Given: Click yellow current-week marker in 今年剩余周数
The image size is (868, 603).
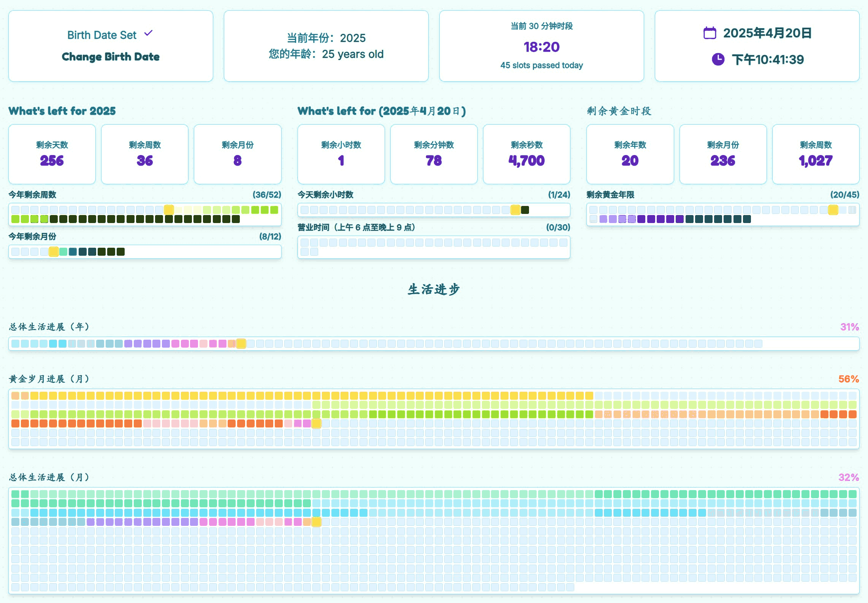Looking at the screenshot, I should (x=169, y=210).
